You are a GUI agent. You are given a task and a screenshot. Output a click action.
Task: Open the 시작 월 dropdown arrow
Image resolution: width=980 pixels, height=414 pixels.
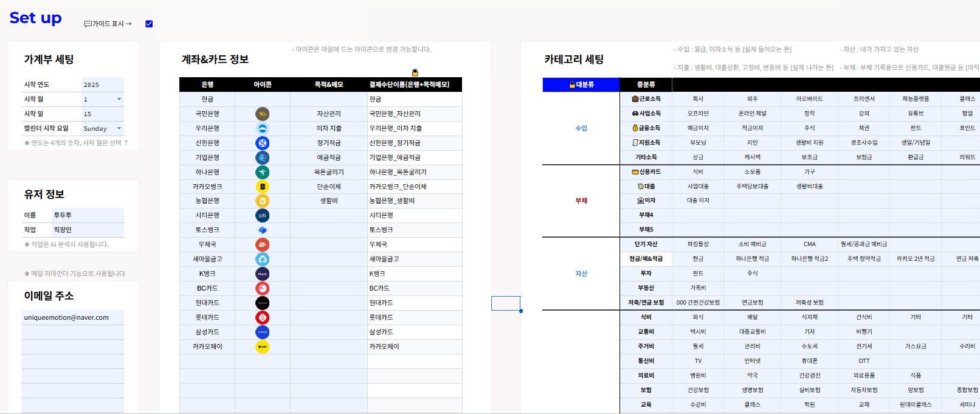[119, 99]
